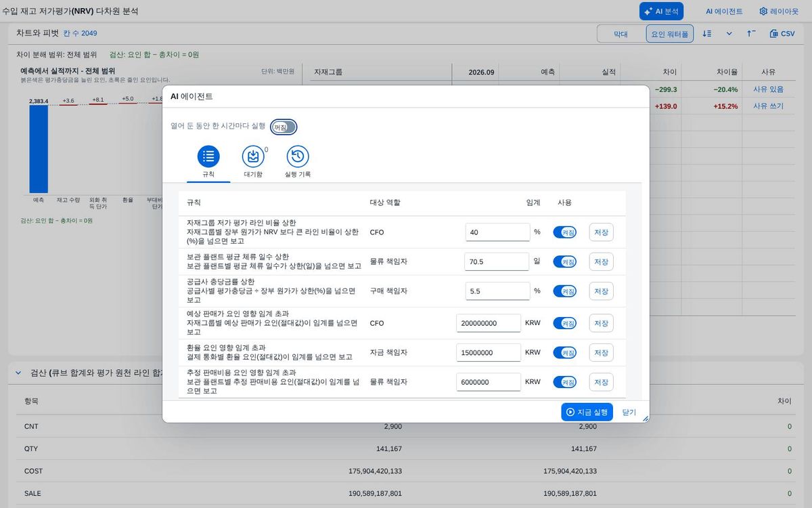Click the 칸 수 2049 text

[x=80, y=33]
